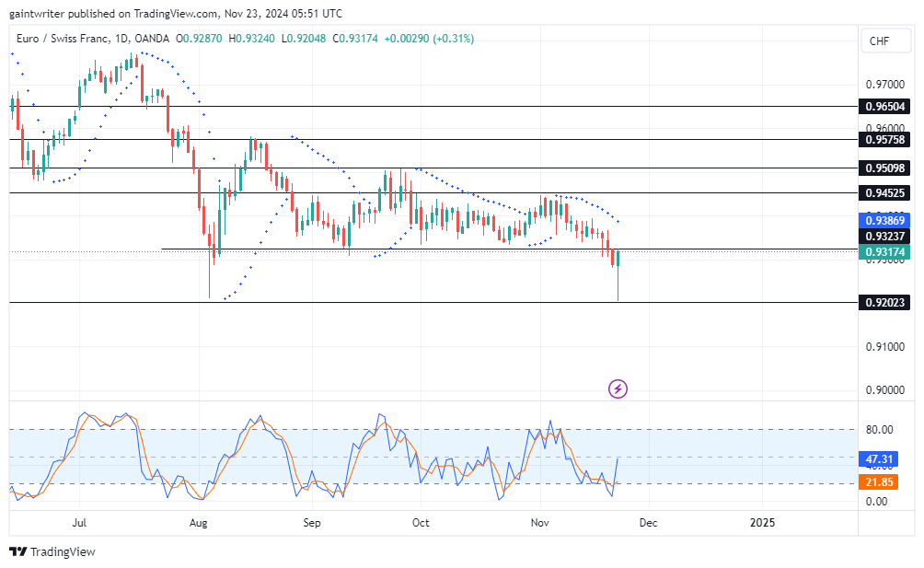Screen dimensions: 924x568
Task: Click the open value O0.92870
Action: coord(199,39)
